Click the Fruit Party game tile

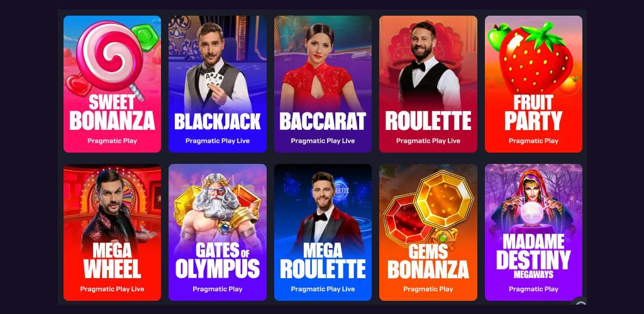click(x=533, y=84)
